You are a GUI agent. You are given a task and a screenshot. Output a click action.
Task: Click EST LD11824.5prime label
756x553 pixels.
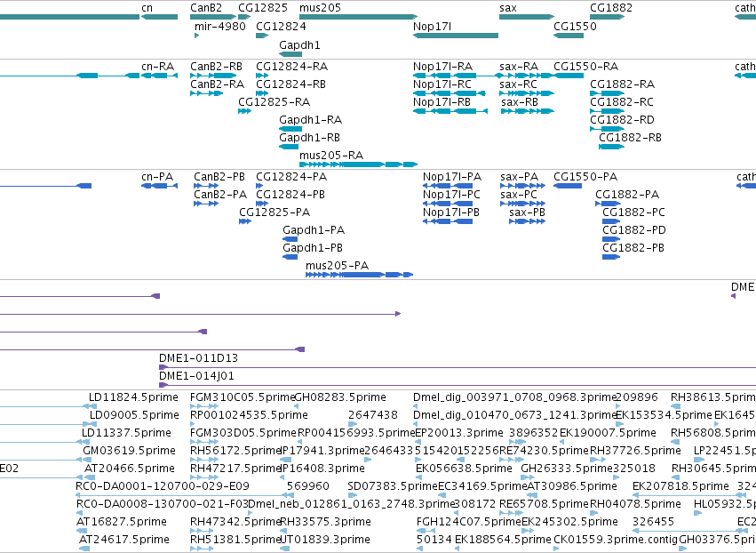[133, 397]
